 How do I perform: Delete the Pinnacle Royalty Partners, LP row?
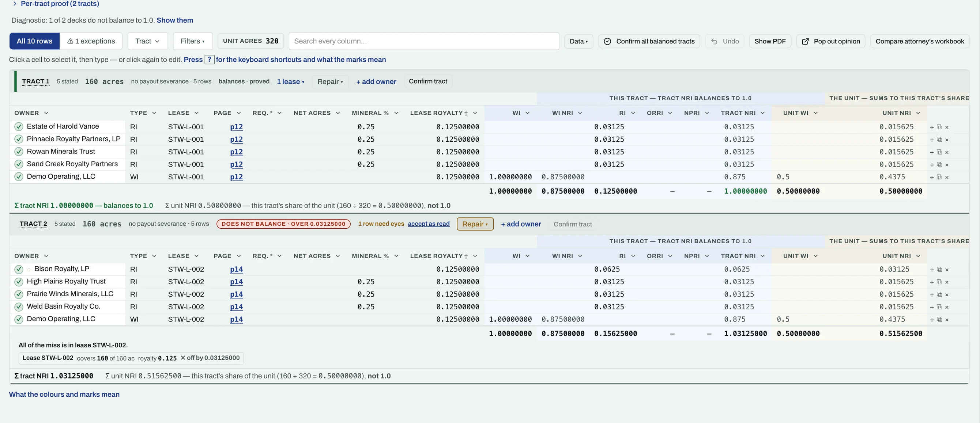(x=947, y=140)
